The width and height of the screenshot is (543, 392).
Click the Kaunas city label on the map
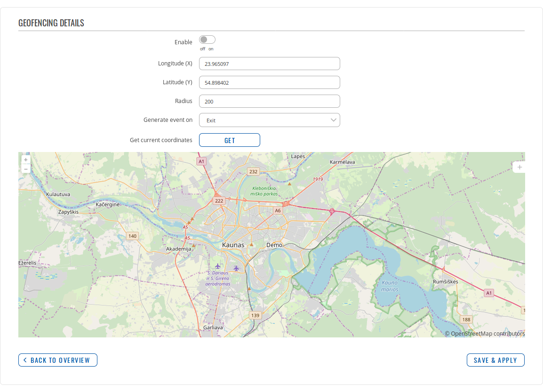click(x=233, y=245)
